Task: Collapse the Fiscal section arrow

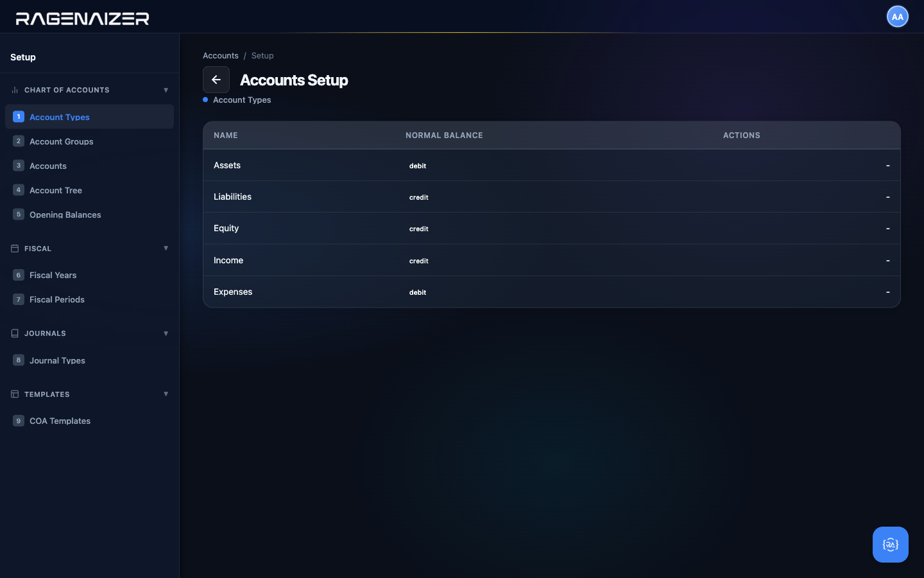Action: click(166, 249)
